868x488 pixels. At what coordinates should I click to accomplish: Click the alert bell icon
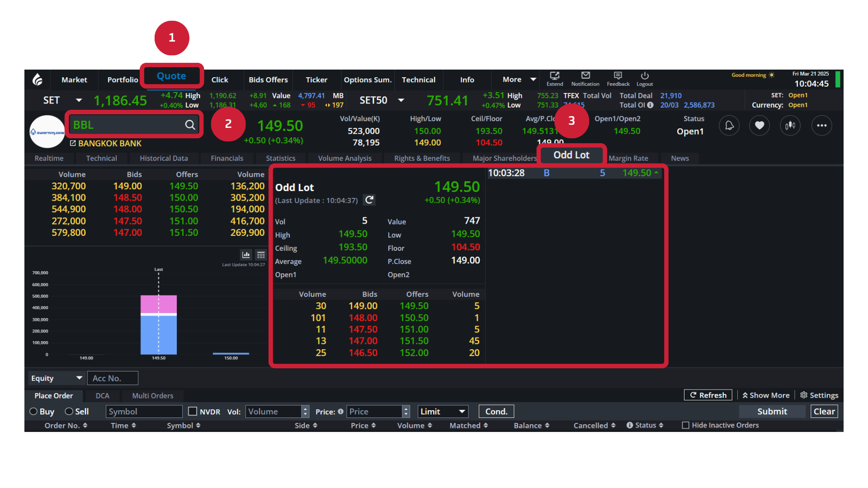[729, 126]
